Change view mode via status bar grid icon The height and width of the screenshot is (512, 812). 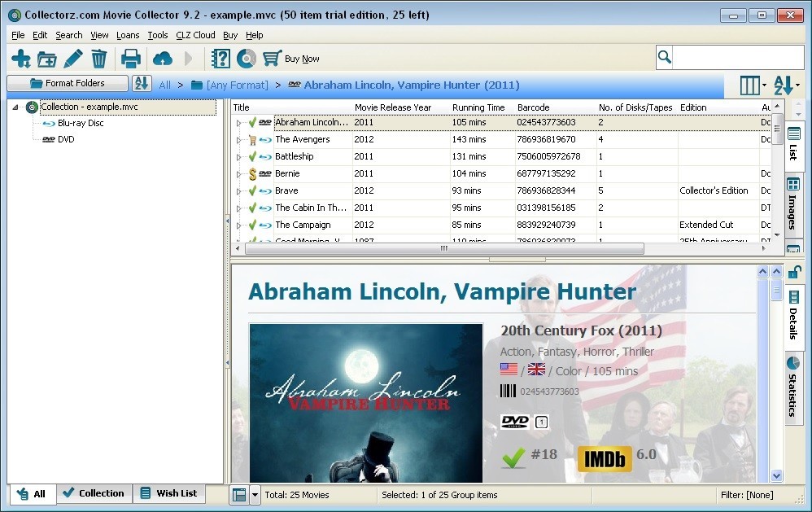tap(241, 494)
